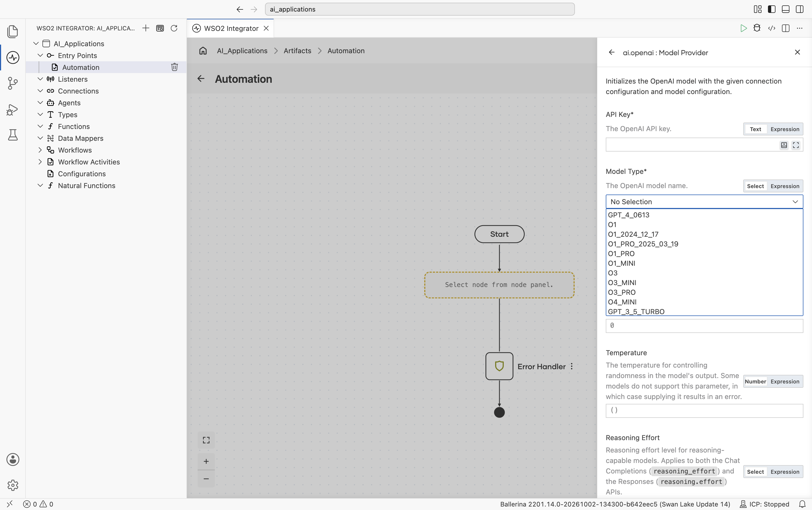Collapse the AI_Applications project node
The width and height of the screenshot is (812, 510).
coord(36,44)
